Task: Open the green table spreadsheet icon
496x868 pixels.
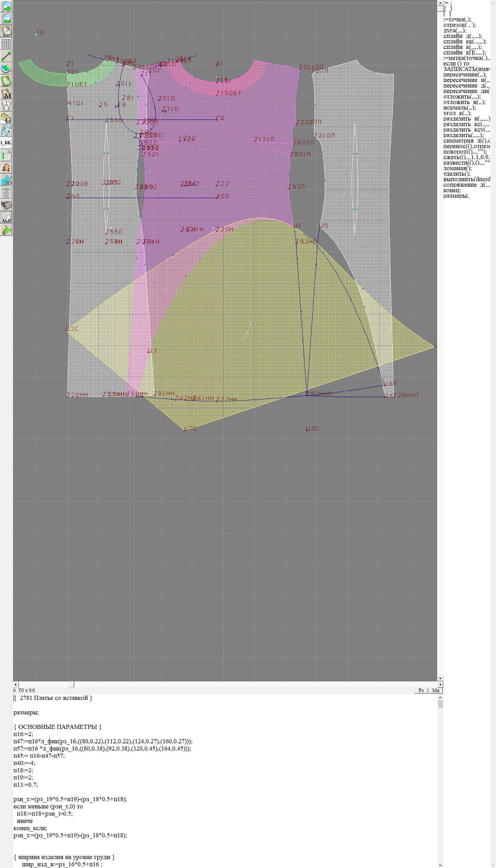Action: [x=6, y=155]
